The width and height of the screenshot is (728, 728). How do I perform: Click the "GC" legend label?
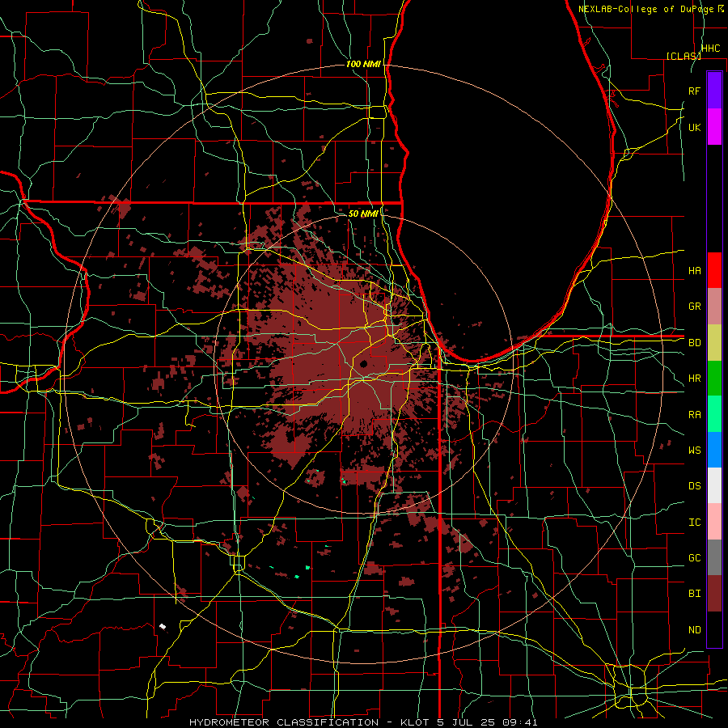(694, 557)
